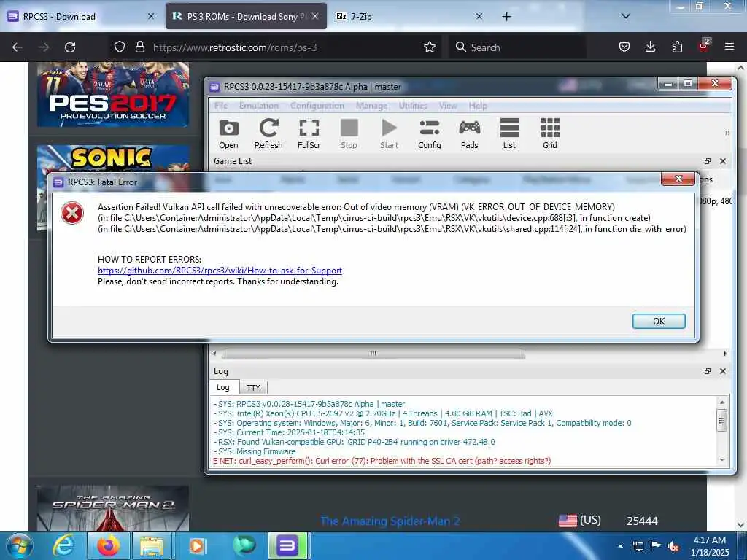
Task: Close the RPCS3 Fatal Error dialog
Action: (x=678, y=179)
